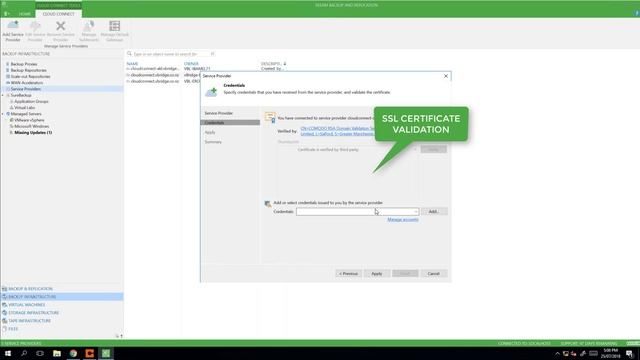Click the Veeam taskbar icon

(106, 353)
